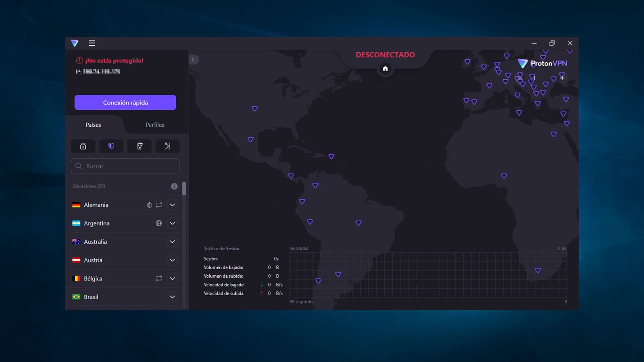The height and width of the screenshot is (362, 644).
Task: Expand the Australia server list
Action: 173,242
